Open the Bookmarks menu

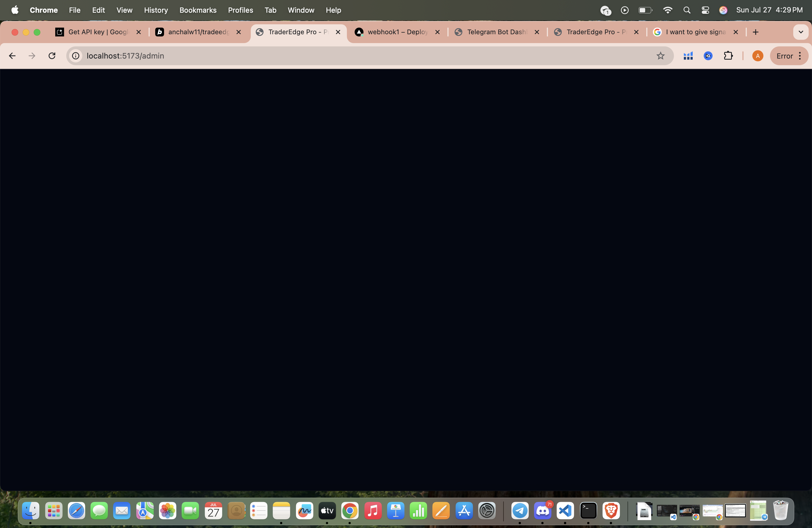(x=198, y=10)
